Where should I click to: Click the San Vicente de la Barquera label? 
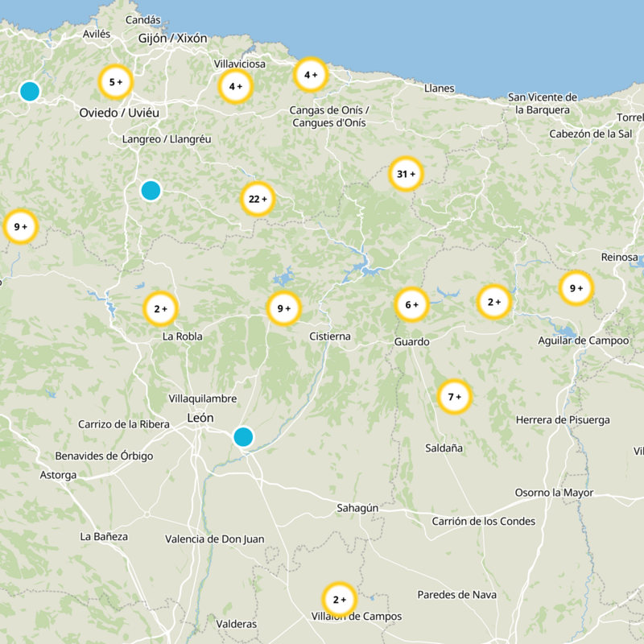click(x=543, y=104)
